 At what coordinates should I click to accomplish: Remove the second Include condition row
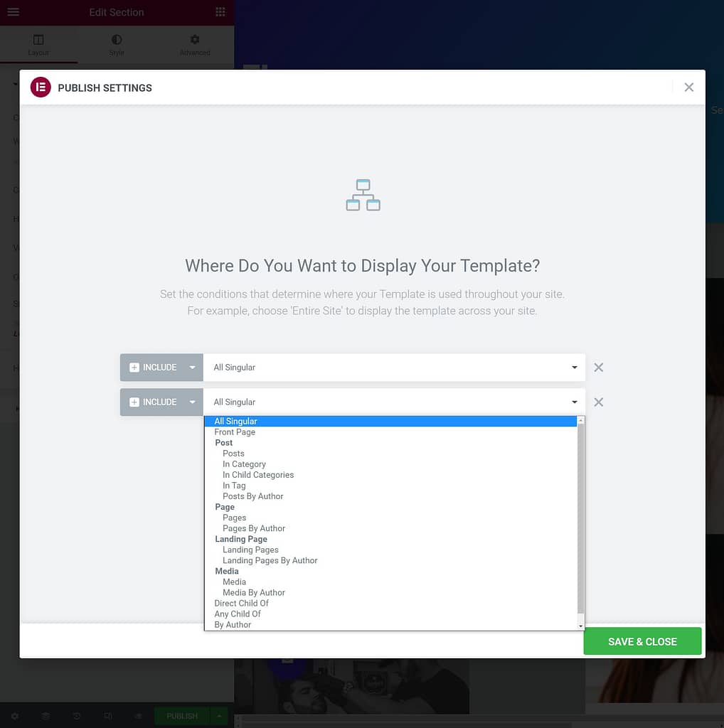click(x=599, y=402)
